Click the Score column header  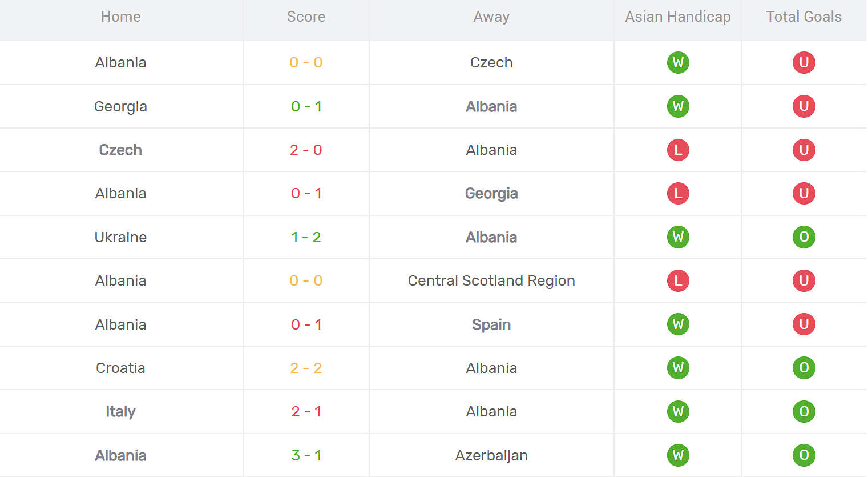pyautogui.click(x=306, y=17)
